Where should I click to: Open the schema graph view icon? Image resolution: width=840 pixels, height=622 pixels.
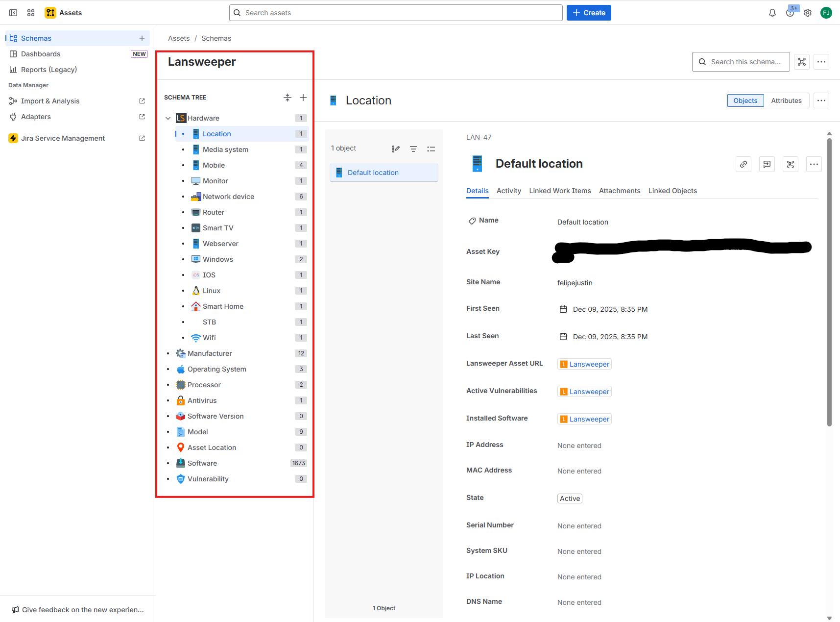(802, 62)
